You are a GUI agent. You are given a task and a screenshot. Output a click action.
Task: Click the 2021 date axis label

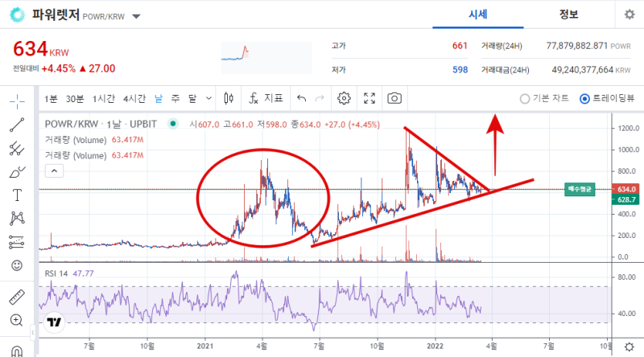click(x=205, y=346)
